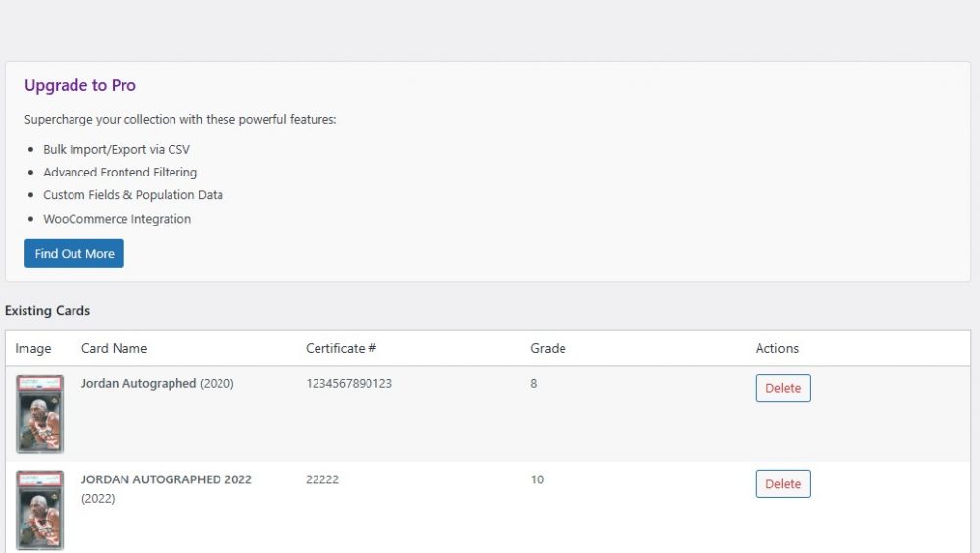Open the Jordan Autographed 2020 card thumbnail
The width and height of the screenshot is (980, 553).
tap(40, 413)
